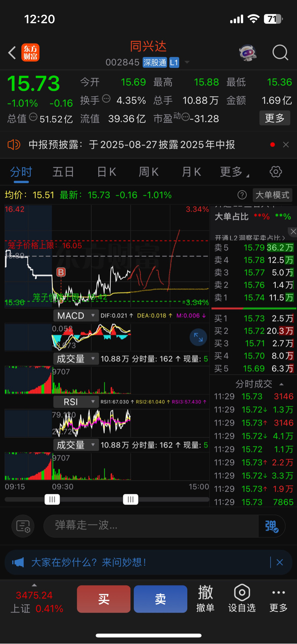Expand the 上证 index ticker arrow
297x644 pixels.
(x=34, y=585)
